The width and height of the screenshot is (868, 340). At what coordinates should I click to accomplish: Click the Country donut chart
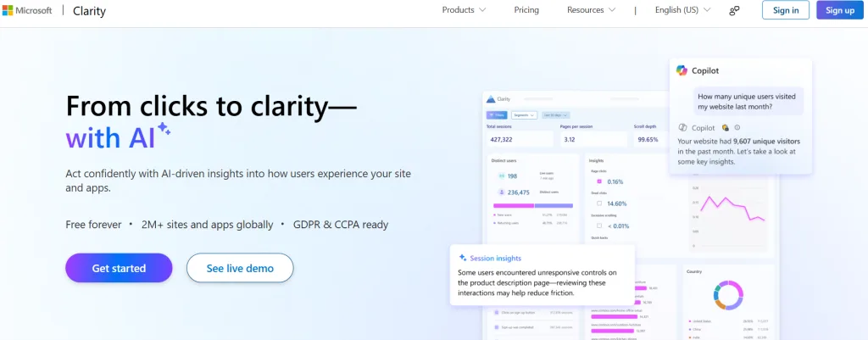point(728,295)
